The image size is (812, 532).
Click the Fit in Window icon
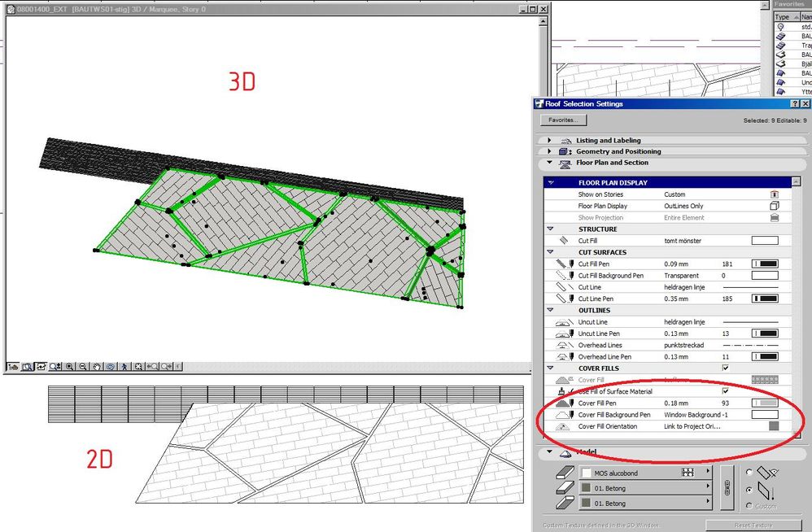coord(138,366)
